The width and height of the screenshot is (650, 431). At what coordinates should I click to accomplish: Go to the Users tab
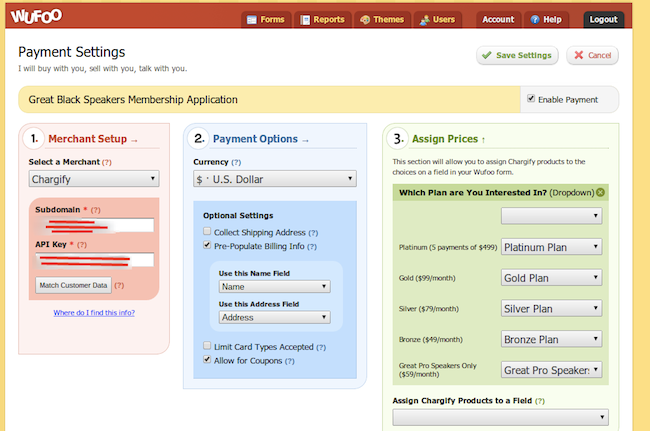[x=438, y=20]
